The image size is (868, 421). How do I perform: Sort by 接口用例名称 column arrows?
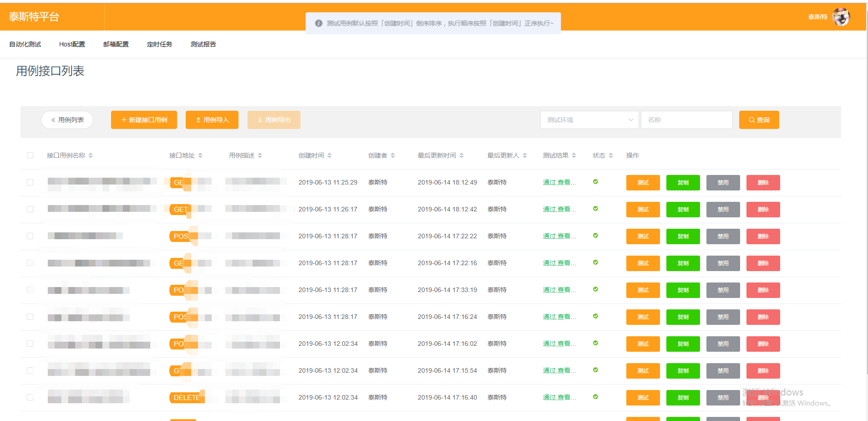(91, 155)
